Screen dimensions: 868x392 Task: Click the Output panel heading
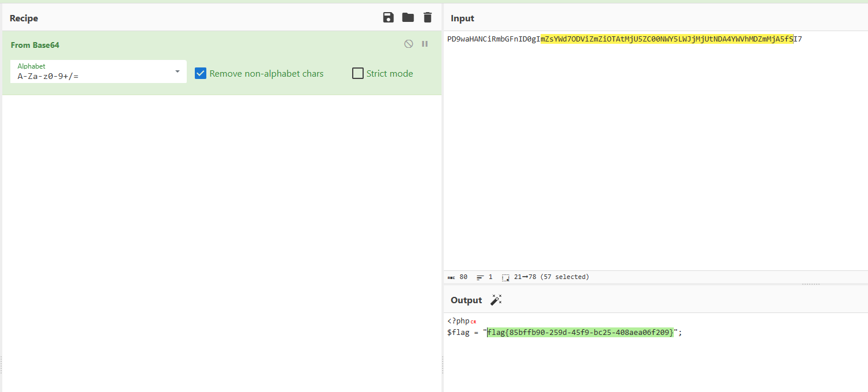click(x=466, y=300)
